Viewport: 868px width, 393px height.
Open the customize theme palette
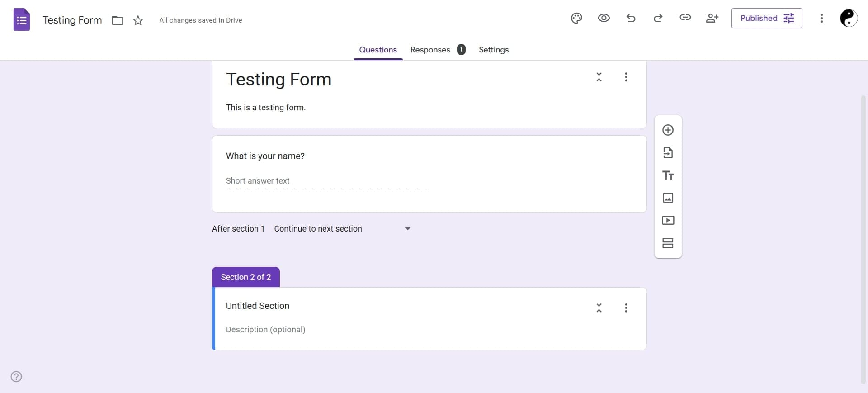click(576, 19)
